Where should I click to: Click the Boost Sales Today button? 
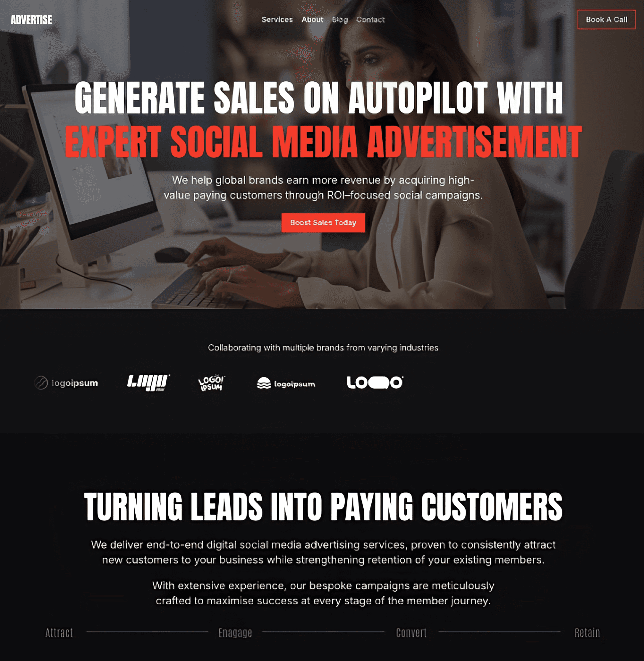[322, 222]
